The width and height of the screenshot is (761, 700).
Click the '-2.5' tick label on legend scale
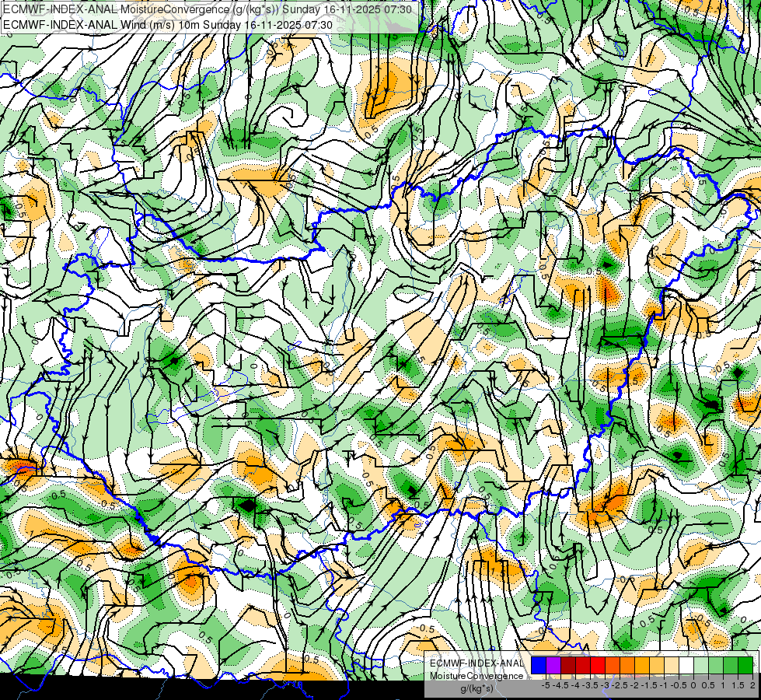(x=620, y=685)
